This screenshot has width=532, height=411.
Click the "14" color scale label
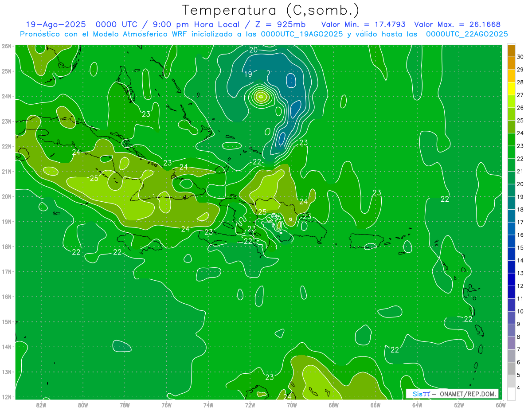[x=520, y=260]
